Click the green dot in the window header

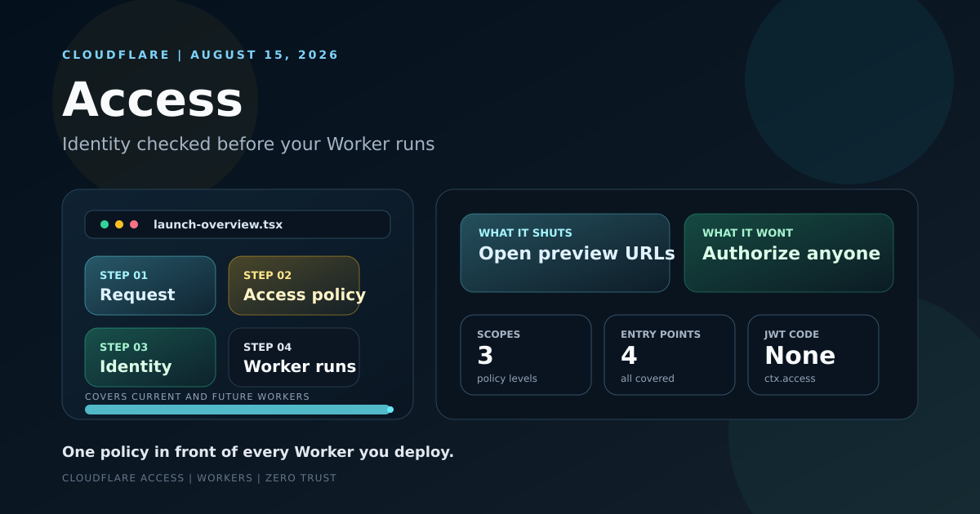click(105, 224)
